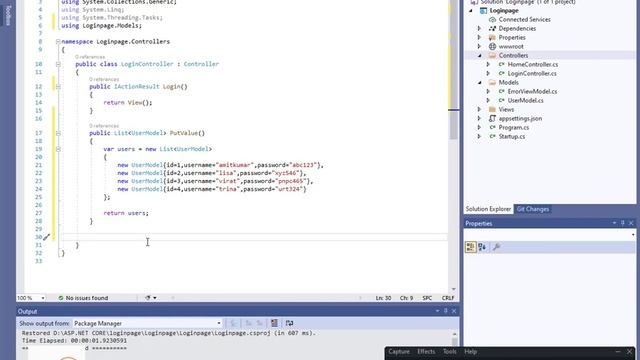
Task: Clear all output in the Output window
Action: [274, 323]
